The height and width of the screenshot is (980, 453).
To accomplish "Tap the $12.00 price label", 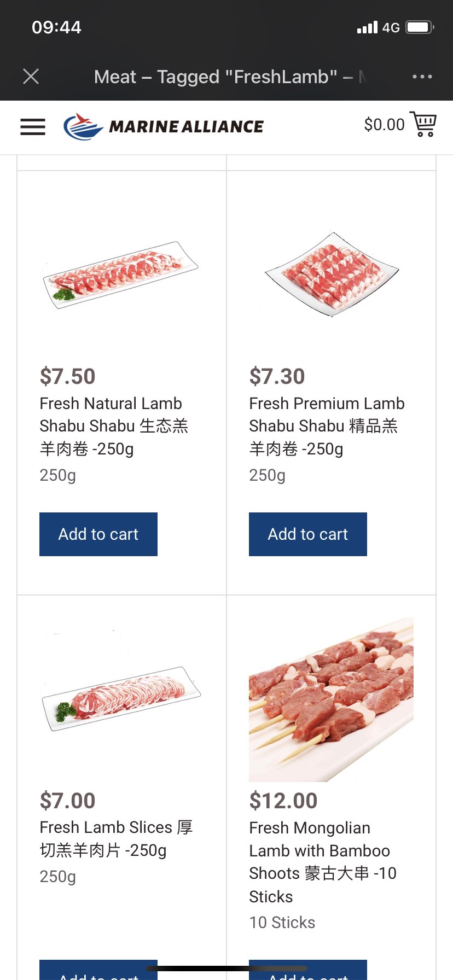I will 283,801.
